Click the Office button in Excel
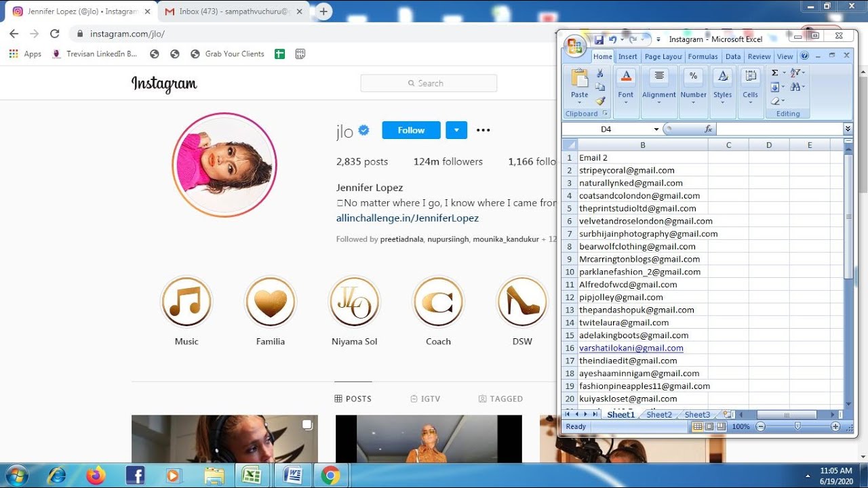This screenshot has height=488, width=868. coord(574,45)
